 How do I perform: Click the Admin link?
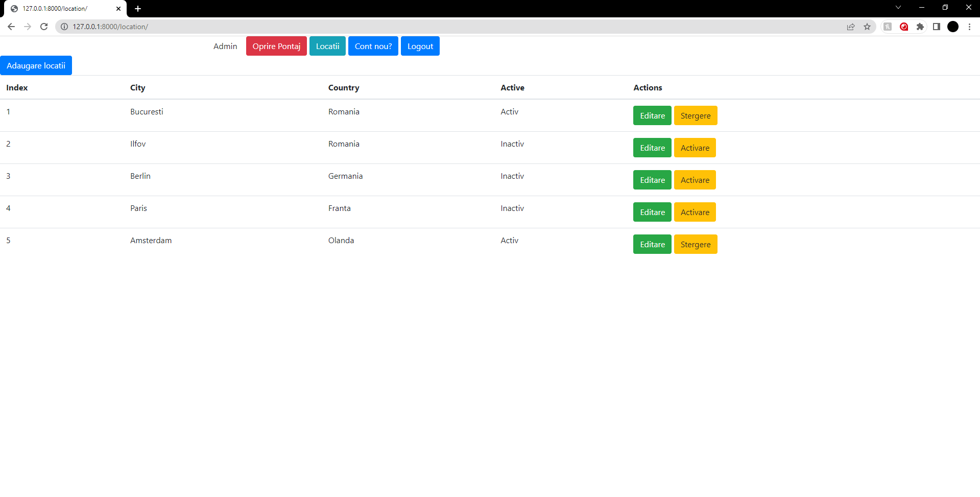pos(225,46)
